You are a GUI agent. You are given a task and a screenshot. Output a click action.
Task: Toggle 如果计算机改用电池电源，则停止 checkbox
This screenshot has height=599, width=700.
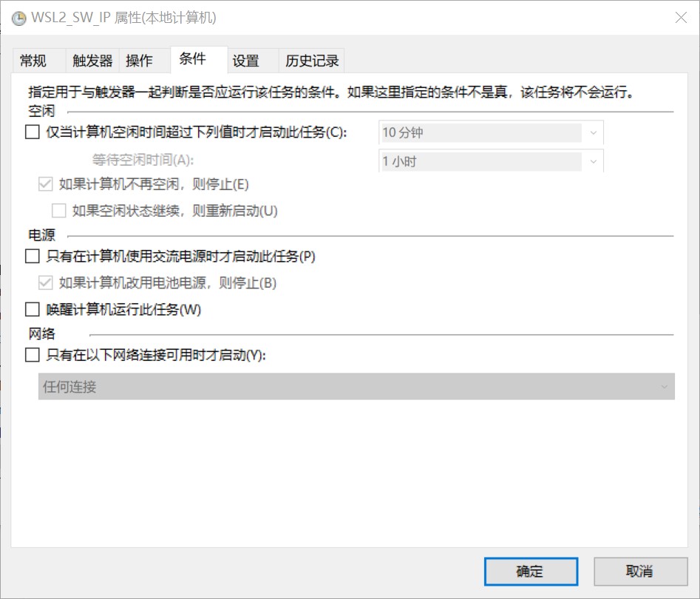click(x=46, y=282)
